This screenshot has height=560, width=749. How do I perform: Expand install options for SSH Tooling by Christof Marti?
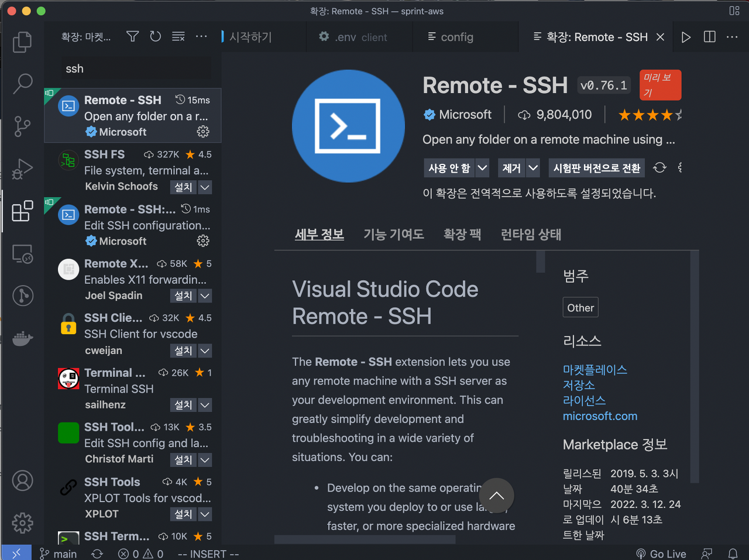pos(205,460)
